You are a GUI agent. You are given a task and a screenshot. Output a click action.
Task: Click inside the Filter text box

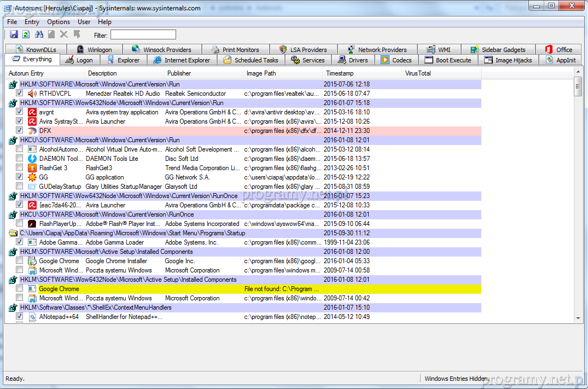(x=143, y=35)
